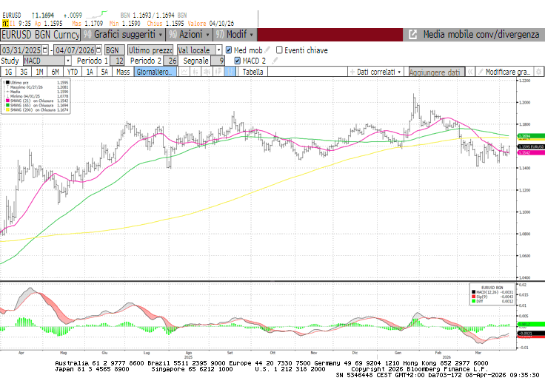Select the 1M time range tab
The image size is (545, 392).
(39, 72)
